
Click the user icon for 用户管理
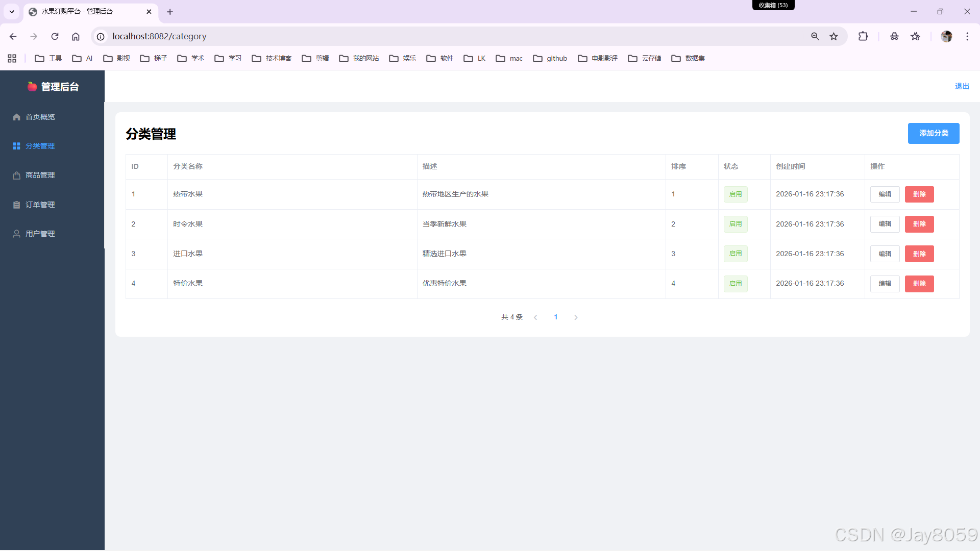coord(16,234)
